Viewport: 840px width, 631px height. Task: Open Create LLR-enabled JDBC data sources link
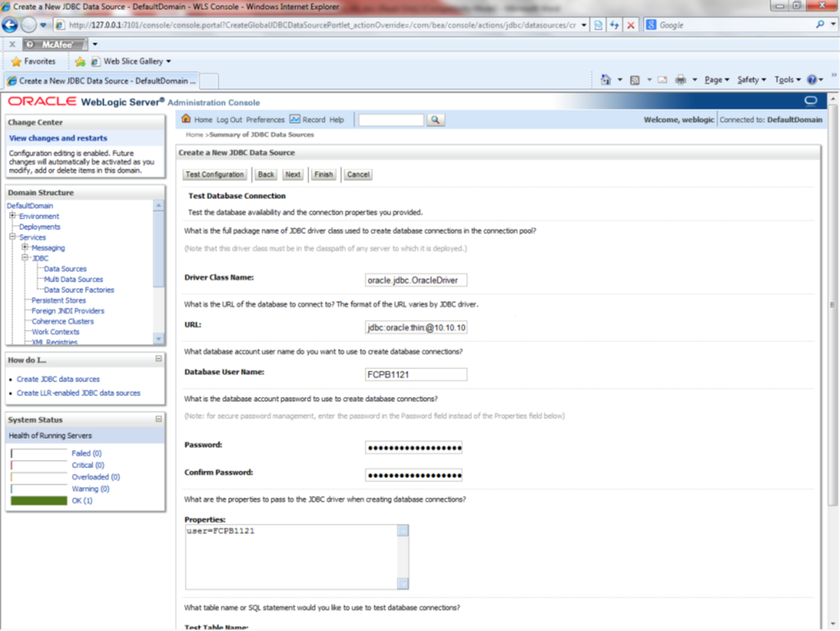(x=79, y=393)
